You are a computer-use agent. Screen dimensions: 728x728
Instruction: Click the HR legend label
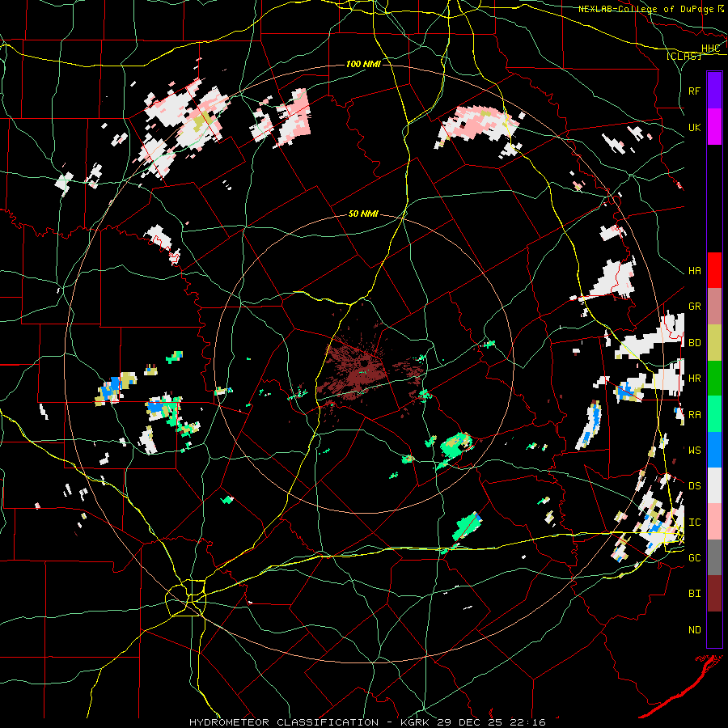point(695,379)
